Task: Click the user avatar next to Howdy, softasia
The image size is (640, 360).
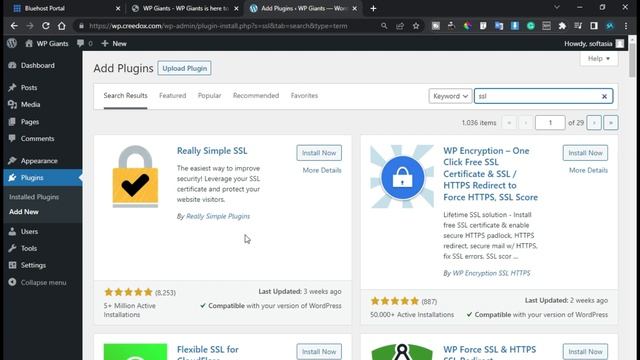Action: click(x=620, y=43)
